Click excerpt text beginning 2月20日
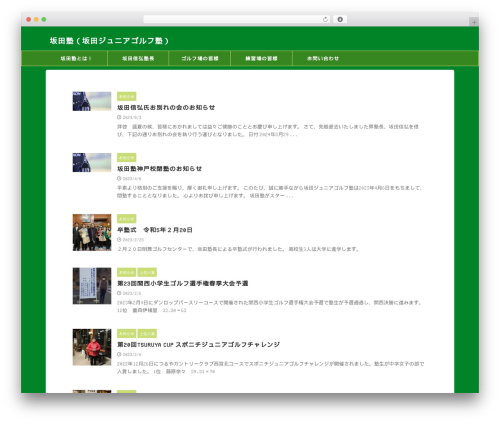Viewport: 500px width, 423px height. tap(238, 249)
